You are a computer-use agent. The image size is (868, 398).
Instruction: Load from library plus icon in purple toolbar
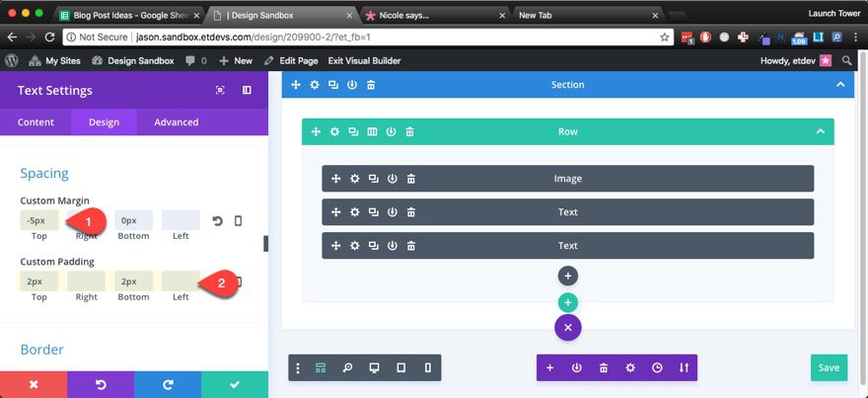click(549, 367)
